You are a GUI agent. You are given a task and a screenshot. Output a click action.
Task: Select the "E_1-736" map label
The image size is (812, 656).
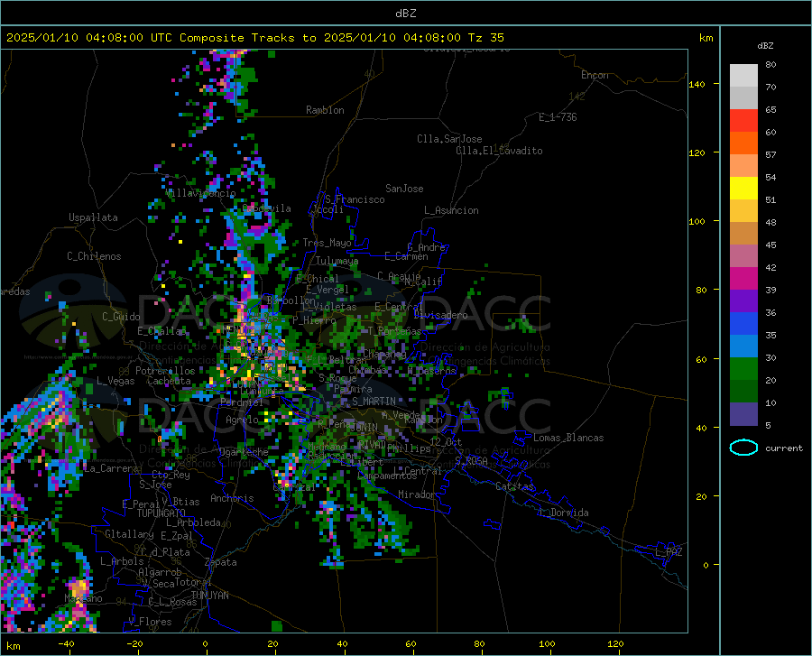(558, 117)
